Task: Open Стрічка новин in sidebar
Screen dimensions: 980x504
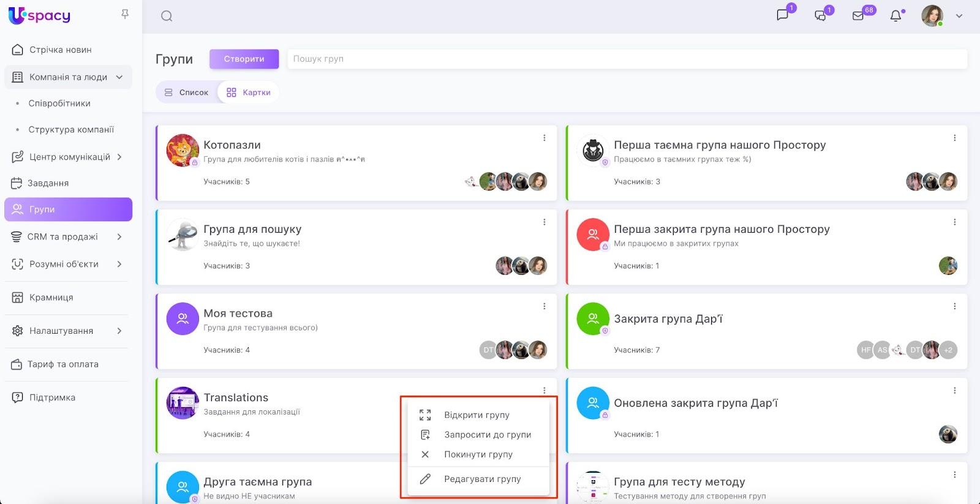Action: click(60, 50)
